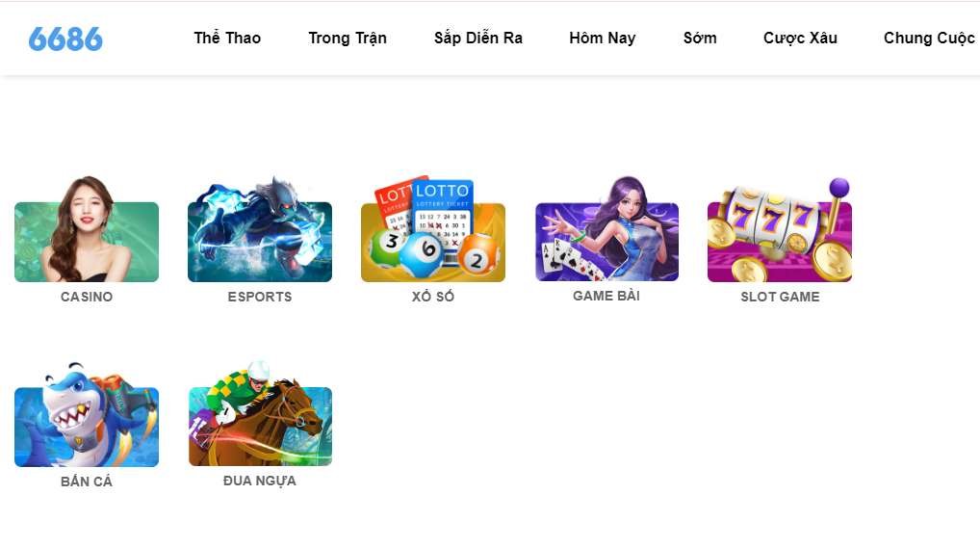Click the CASINO text label

pyautogui.click(x=87, y=297)
